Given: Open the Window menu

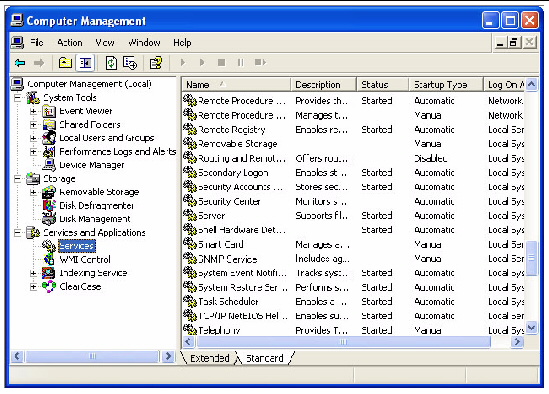Looking at the screenshot, I should (x=144, y=43).
